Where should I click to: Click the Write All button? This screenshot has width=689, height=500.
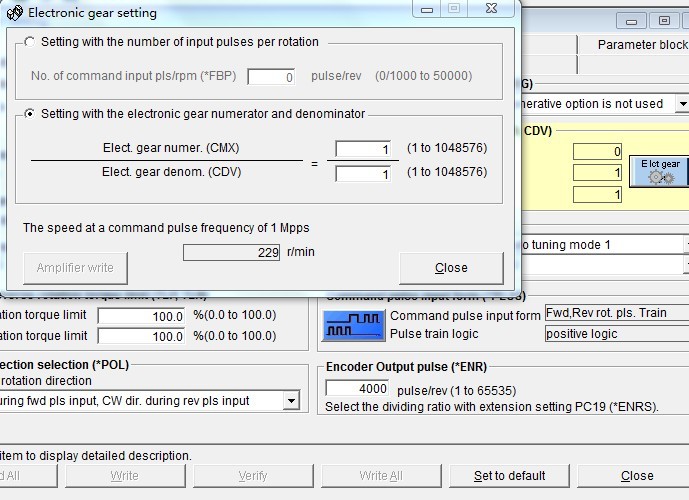click(380, 476)
